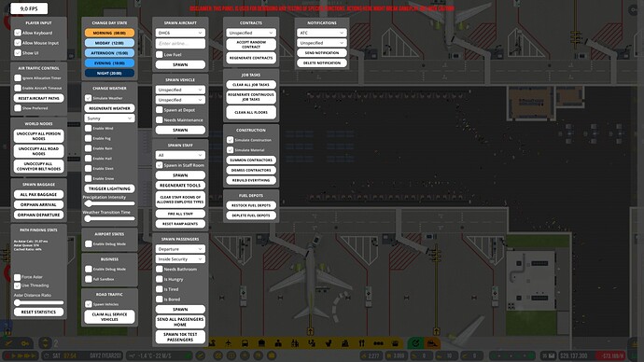
Task: Click Claim All Service Vehicles button
Action: pyautogui.click(x=109, y=317)
